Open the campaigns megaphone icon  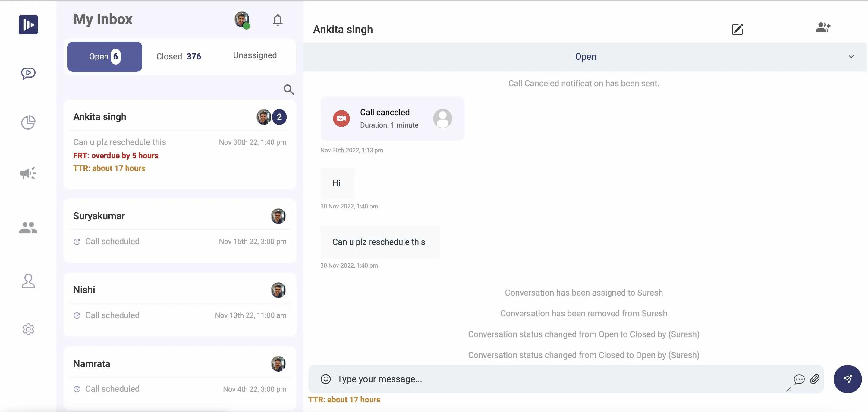point(28,173)
